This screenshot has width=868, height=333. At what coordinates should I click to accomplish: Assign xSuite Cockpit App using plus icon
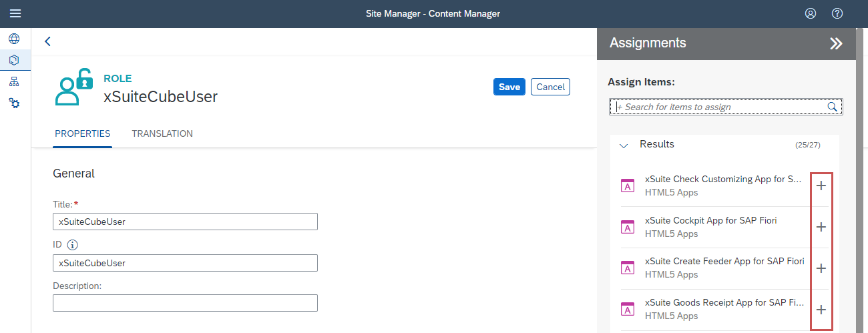821,227
